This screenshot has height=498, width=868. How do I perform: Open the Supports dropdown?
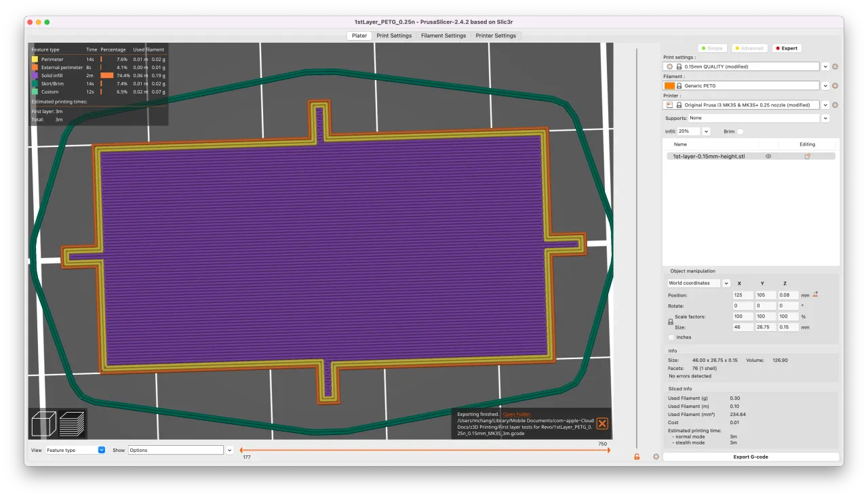click(x=825, y=118)
